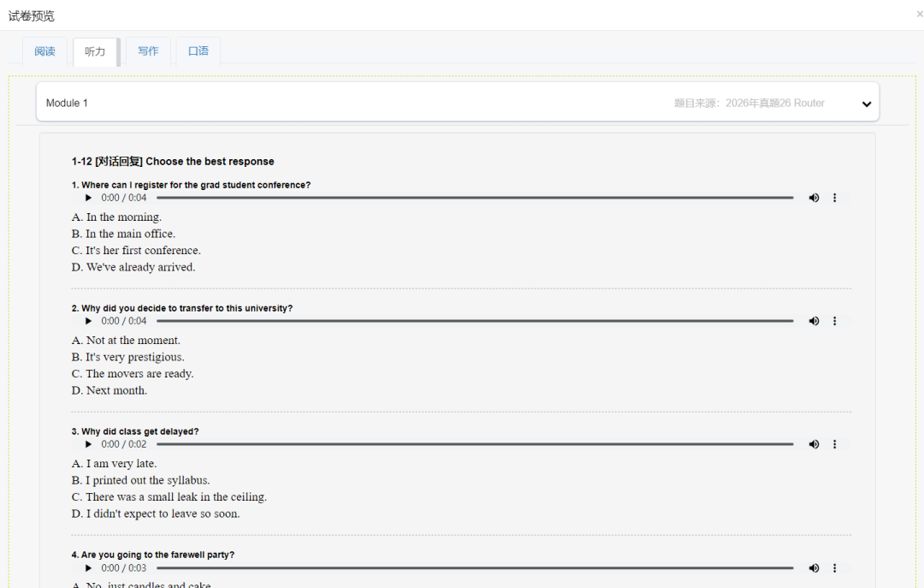Close the 试卷预览 dialog
The image size is (924, 588).
[919, 15]
